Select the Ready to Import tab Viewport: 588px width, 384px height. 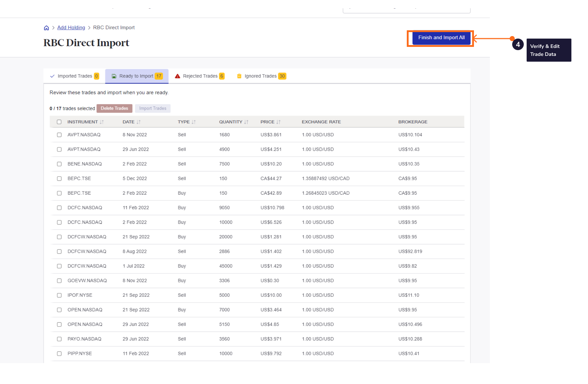pyautogui.click(x=137, y=76)
